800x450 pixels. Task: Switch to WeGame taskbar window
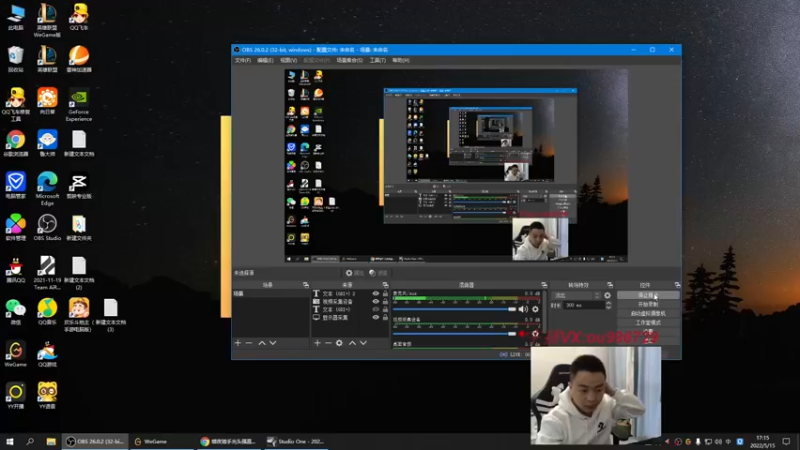point(163,441)
